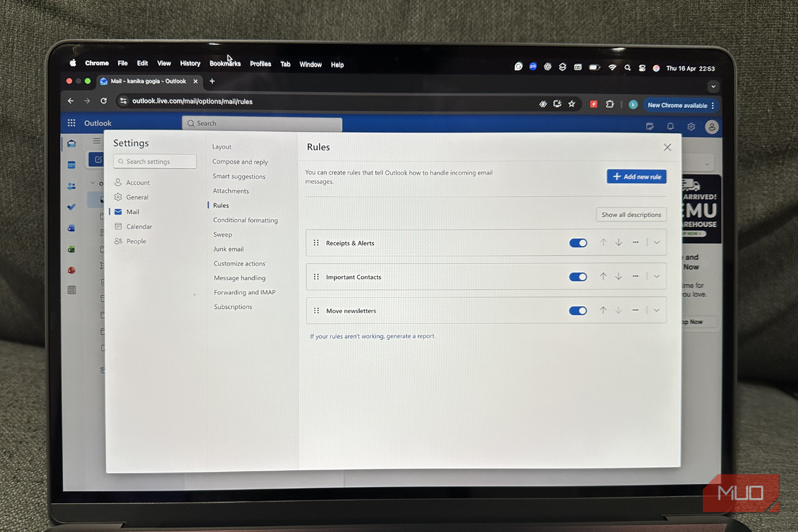Screen dimensions: 798x532
Task: Move Important Contacts rule down
Action: (619, 277)
